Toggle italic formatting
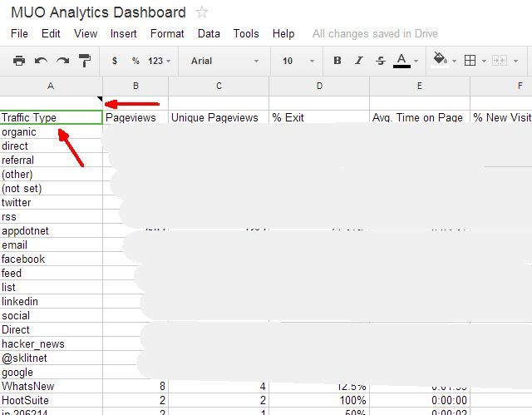532x415 pixels. [358, 61]
